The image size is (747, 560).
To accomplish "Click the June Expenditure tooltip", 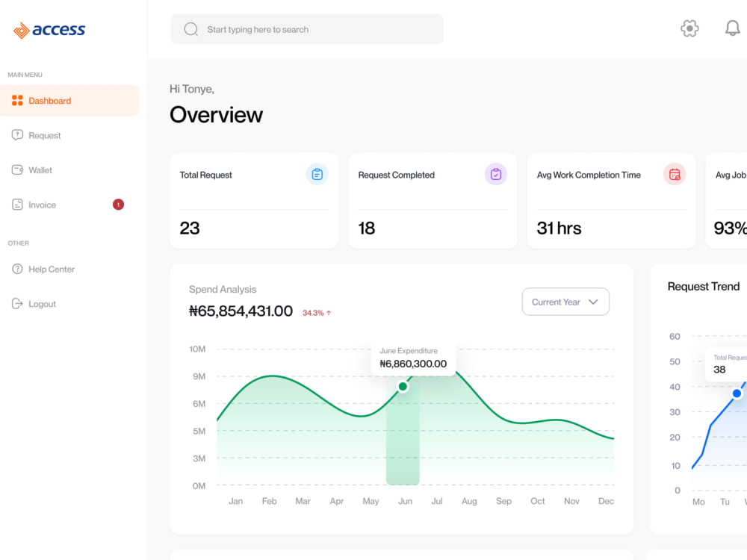I will point(414,358).
